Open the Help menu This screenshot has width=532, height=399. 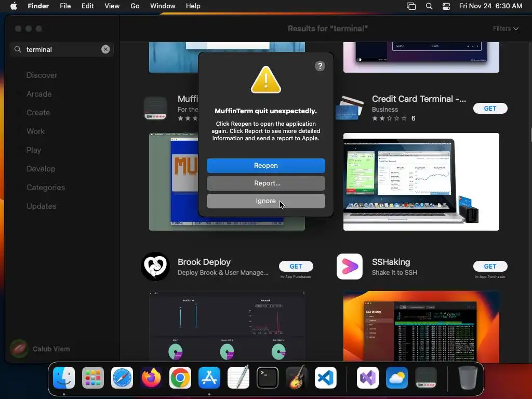pyautogui.click(x=193, y=6)
